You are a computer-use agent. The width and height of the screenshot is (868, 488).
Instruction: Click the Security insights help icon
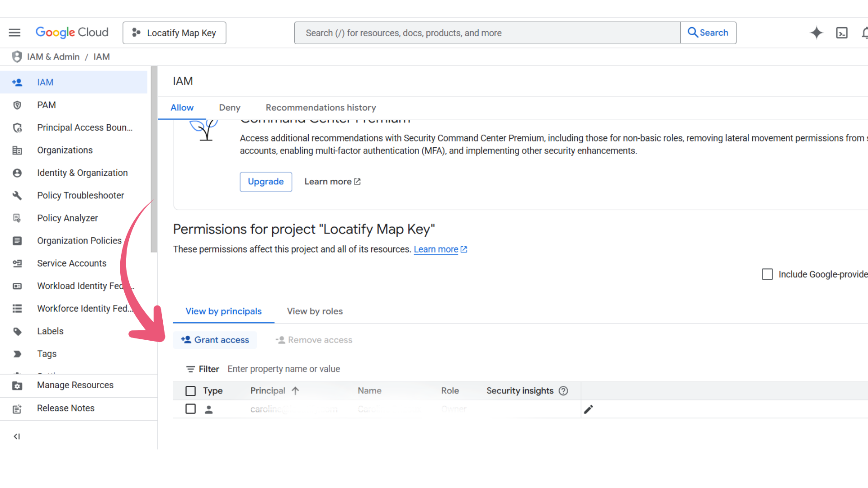[x=563, y=391]
